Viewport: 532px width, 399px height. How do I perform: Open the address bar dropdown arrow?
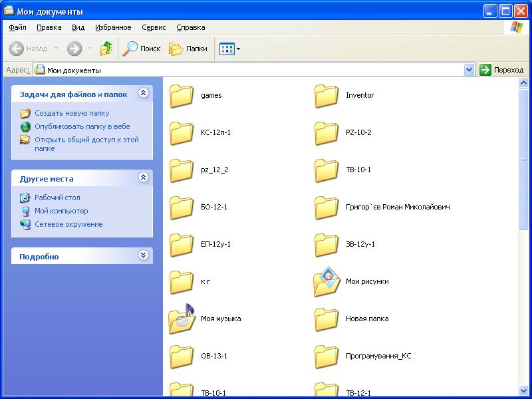coord(469,70)
